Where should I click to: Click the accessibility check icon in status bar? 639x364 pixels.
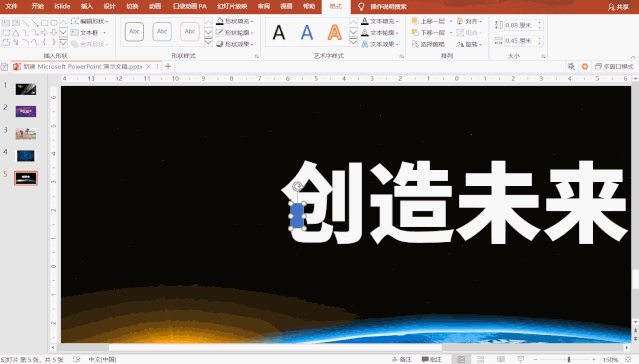pos(76,359)
